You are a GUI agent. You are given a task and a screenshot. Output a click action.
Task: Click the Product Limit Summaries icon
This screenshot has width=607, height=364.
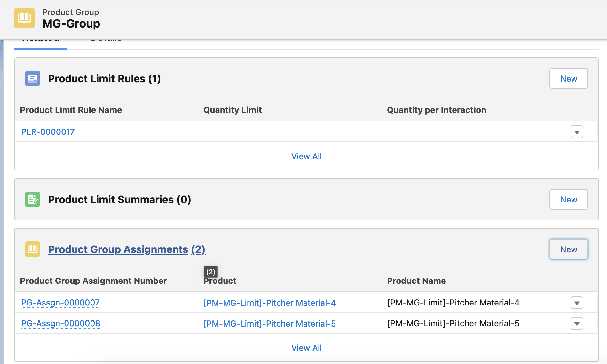tap(33, 199)
